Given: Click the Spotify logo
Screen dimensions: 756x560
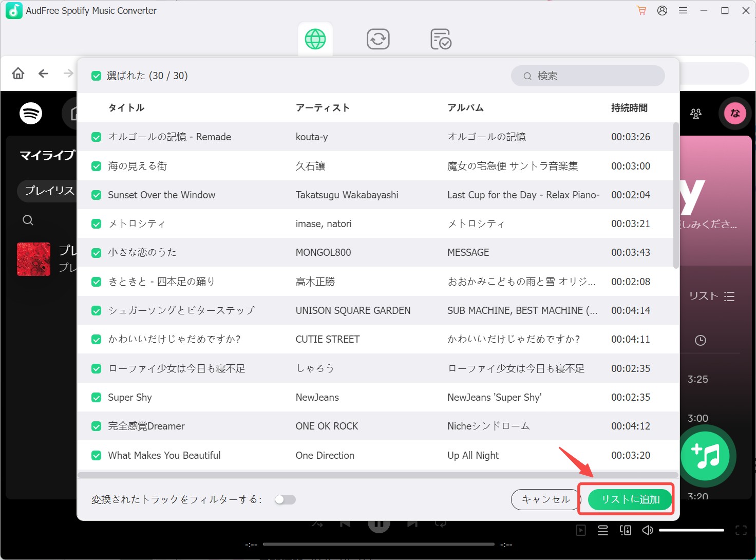Looking at the screenshot, I should pyautogui.click(x=31, y=113).
